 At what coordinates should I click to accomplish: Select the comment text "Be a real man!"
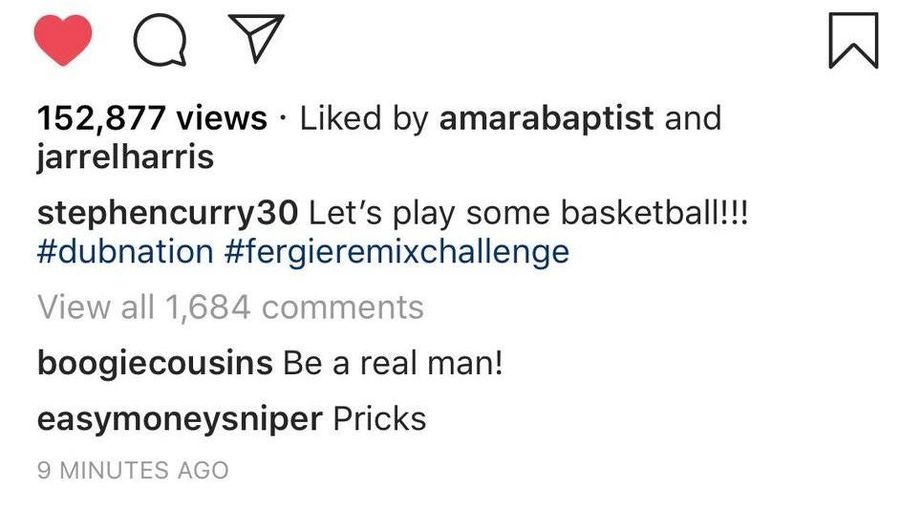pyautogui.click(x=393, y=364)
